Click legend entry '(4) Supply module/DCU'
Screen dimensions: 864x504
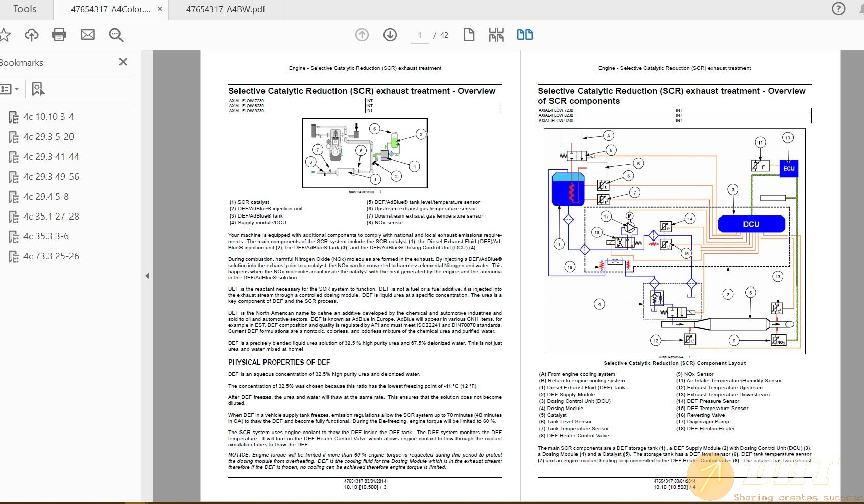click(258, 223)
